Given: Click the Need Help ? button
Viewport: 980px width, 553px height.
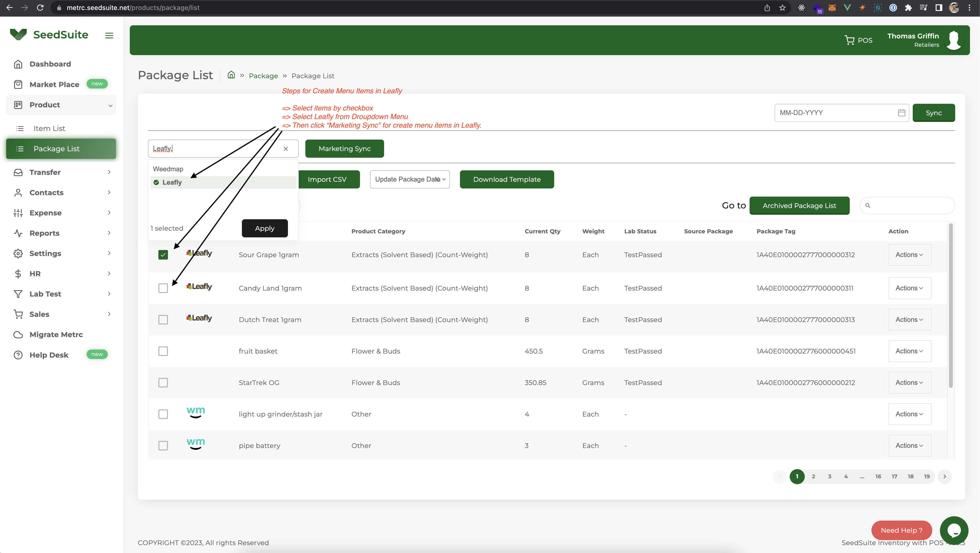Looking at the screenshot, I should coord(901,530).
